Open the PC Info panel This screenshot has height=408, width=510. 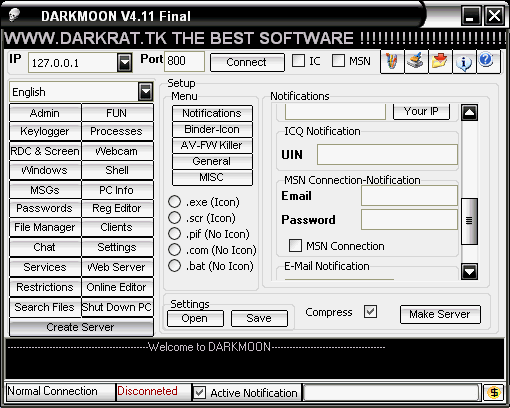117,190
